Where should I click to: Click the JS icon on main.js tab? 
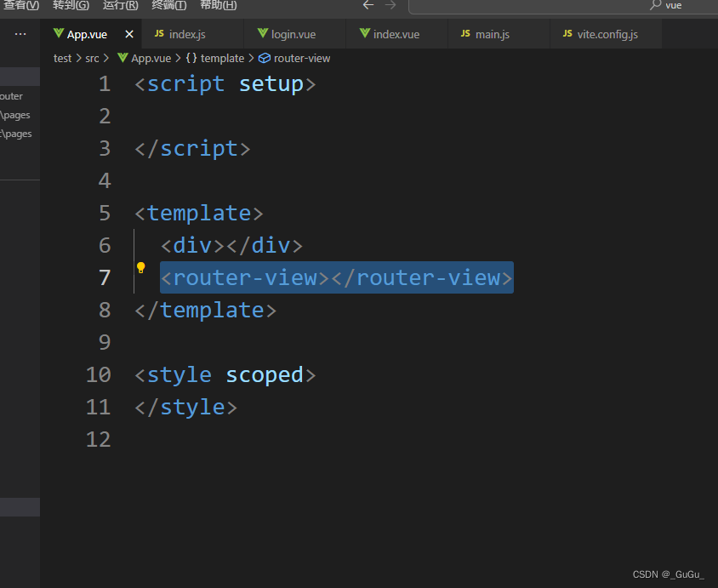[x=465, y=33]
